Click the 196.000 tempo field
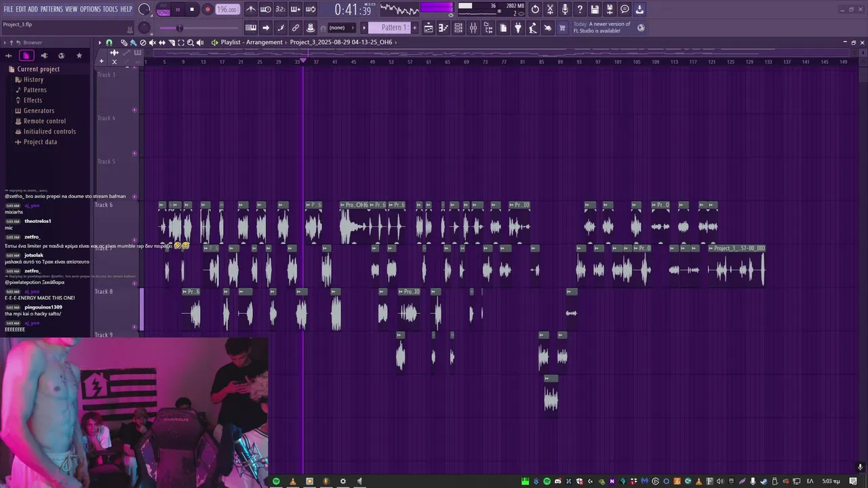Viewport: 868px width, 488px height. coord(228,9)
